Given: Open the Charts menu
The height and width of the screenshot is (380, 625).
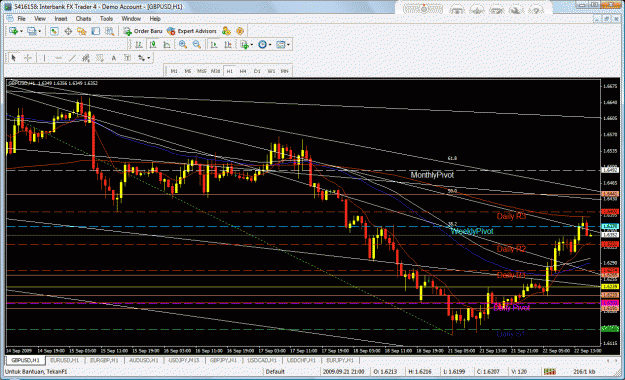Looking at the screenshot, I should coord(83,19).
